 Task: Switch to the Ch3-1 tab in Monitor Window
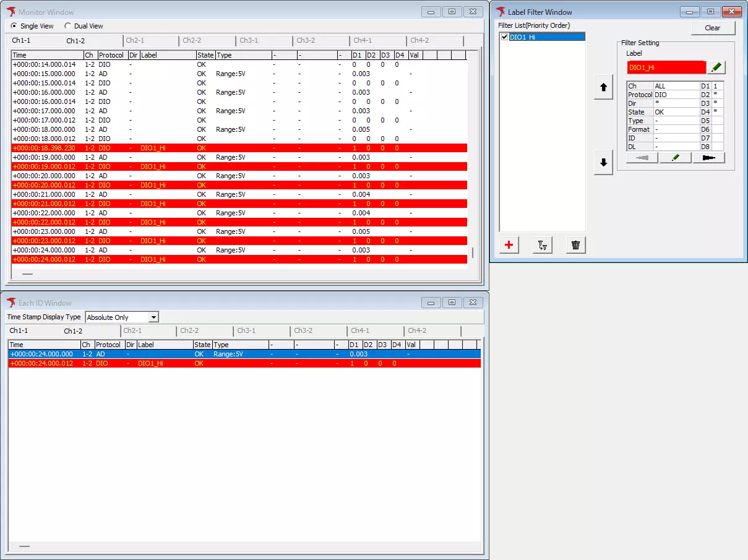tap(263, 40)
